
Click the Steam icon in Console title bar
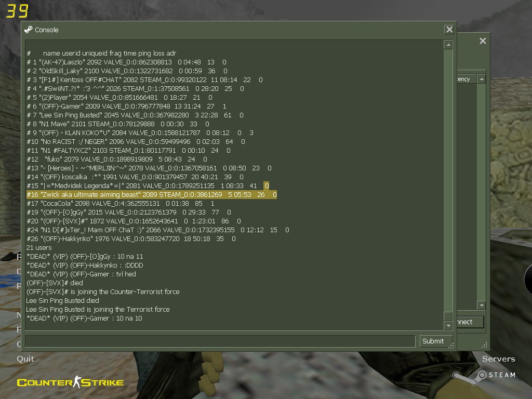coord(29,30)
